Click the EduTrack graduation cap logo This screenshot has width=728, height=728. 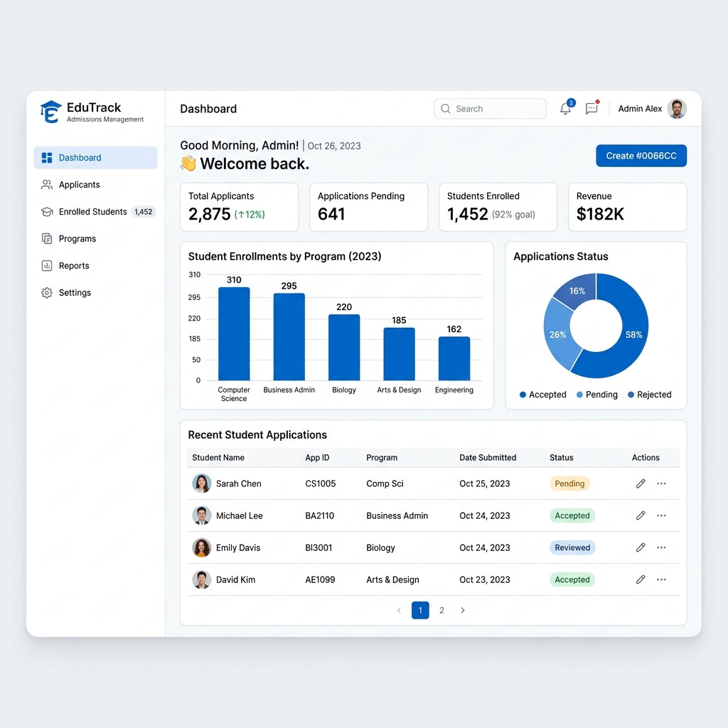[x=50, y=112]
